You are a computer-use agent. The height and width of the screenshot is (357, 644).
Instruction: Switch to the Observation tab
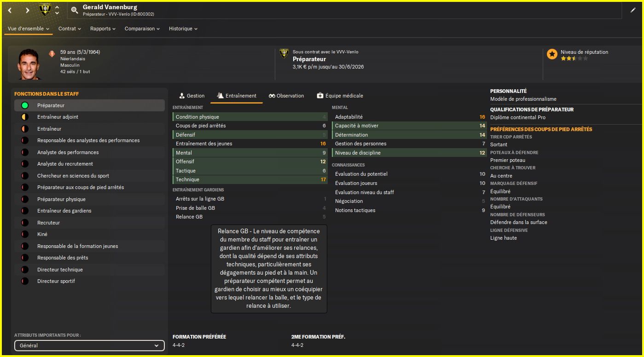[x=286, y=96]
